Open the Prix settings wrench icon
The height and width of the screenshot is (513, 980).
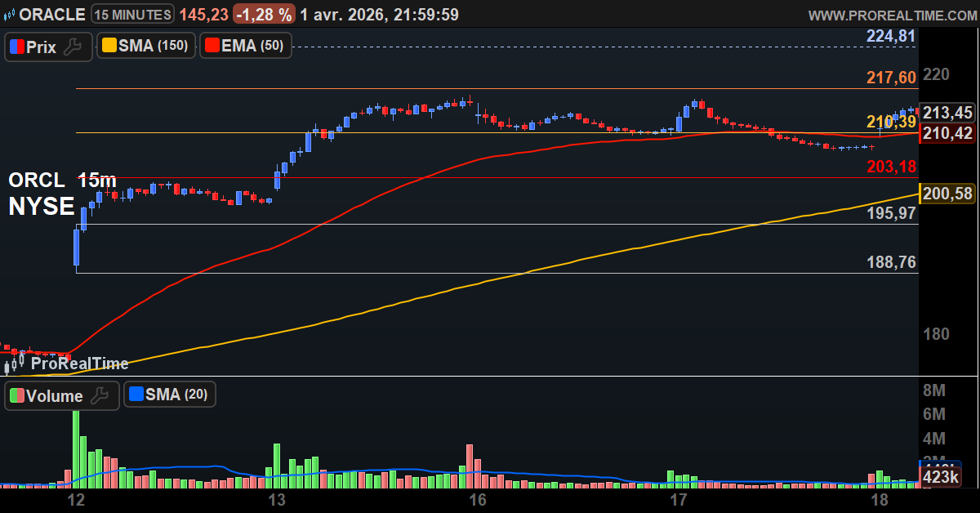pyautogui.click(x=71, y=47)
